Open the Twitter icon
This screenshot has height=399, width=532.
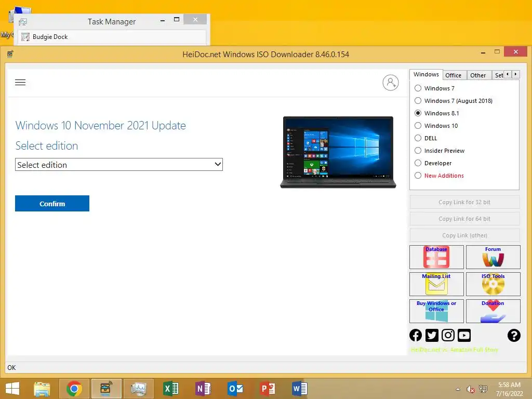tap(432, 335)
